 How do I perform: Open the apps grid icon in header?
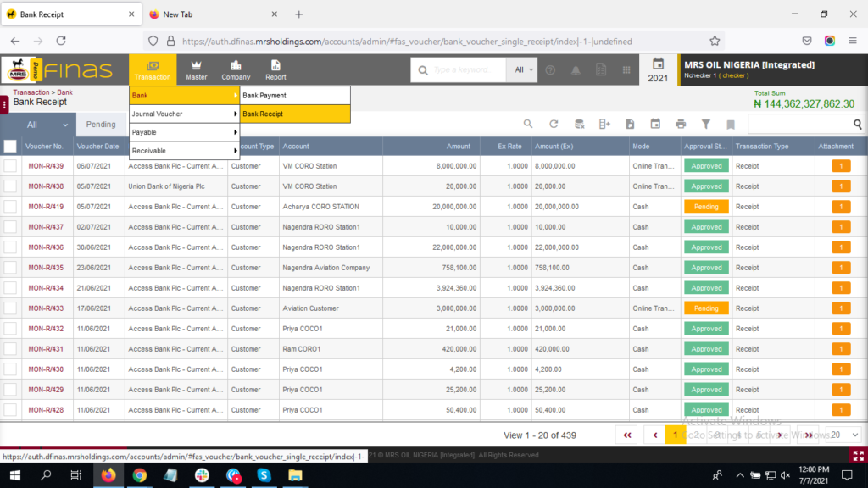pyautogui.click(x=626, y=69)
